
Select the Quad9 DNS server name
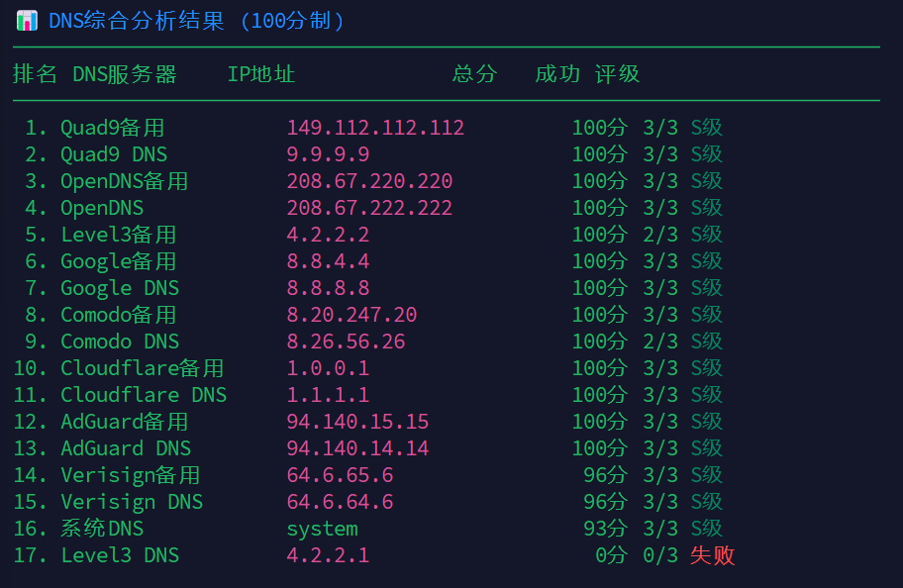point(114,154)
